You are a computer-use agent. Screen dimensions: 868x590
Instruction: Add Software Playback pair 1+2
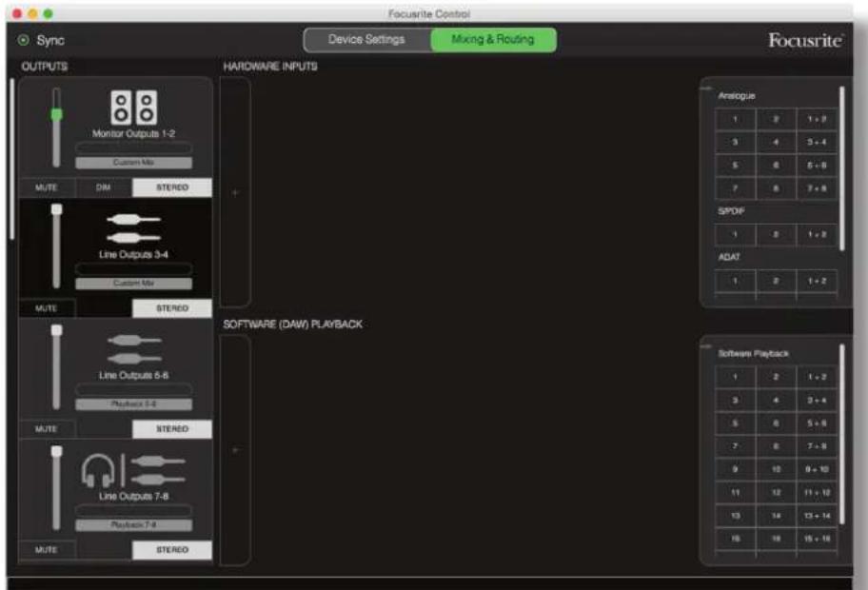point(817,377)
